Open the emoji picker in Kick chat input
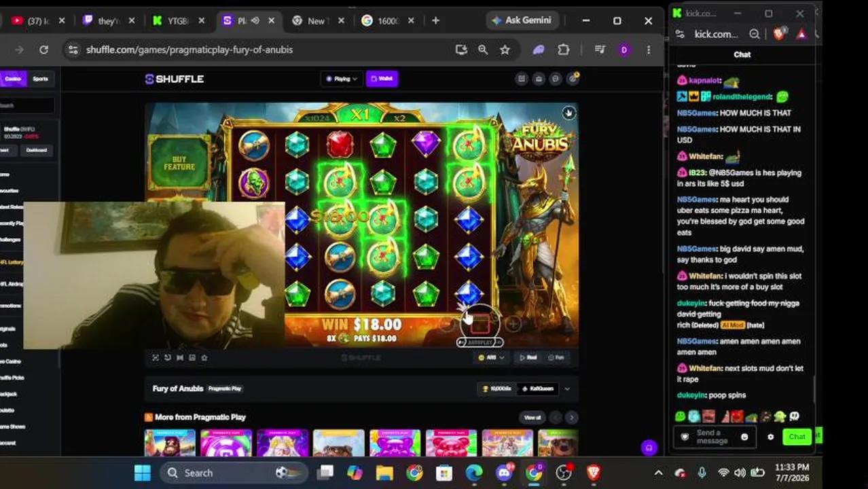The height and width of the screenshot is (489, 868). (744, 437)
